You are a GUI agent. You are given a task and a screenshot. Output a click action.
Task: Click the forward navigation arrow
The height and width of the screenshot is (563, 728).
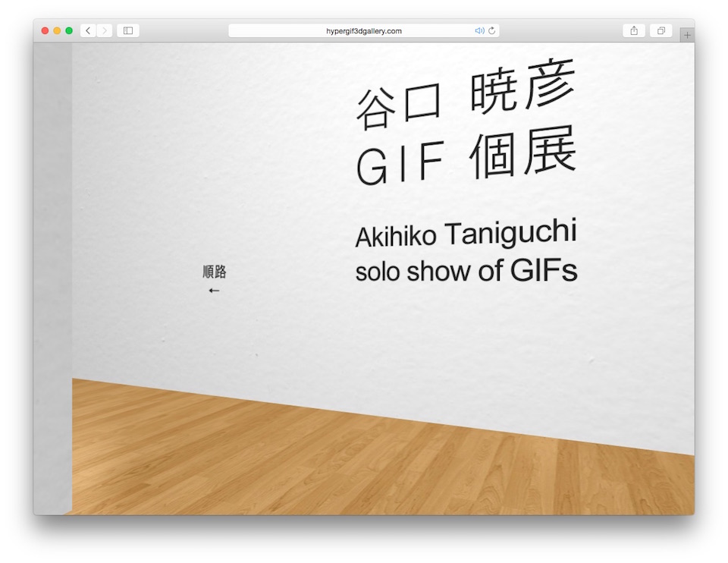click(x=105, y=31)
